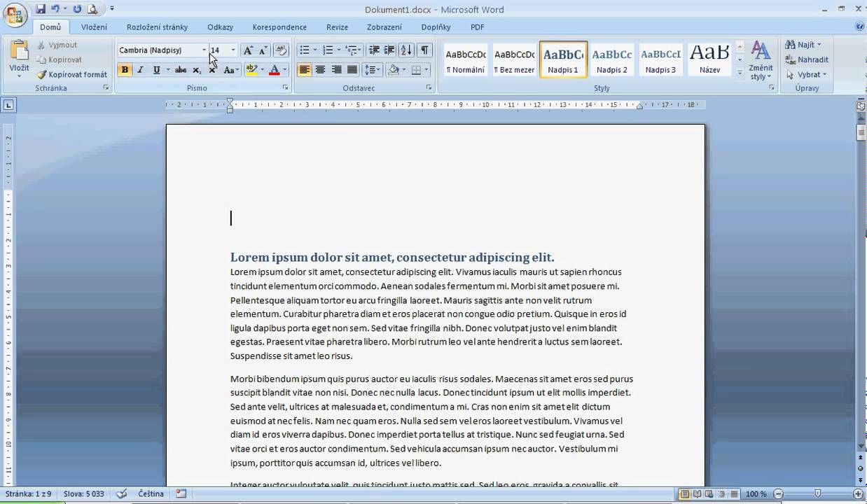867x504 pixels.
Task: Redo via Quick Access toolbar
Action: [77, 9]
